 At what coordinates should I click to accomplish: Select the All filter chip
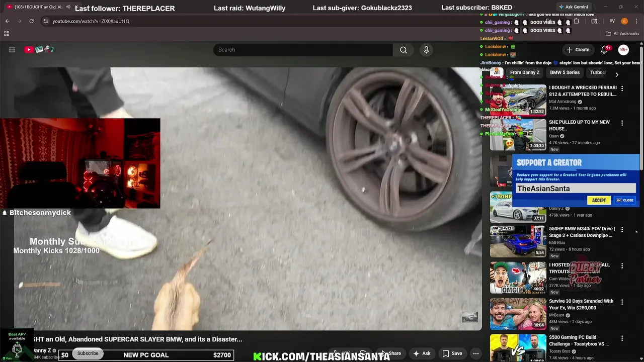coord(497,72)
